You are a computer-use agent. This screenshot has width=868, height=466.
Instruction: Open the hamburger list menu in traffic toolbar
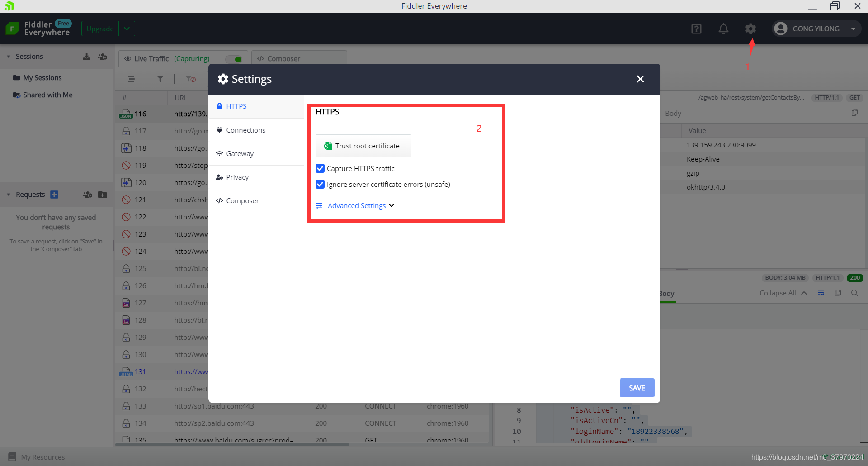131,79
